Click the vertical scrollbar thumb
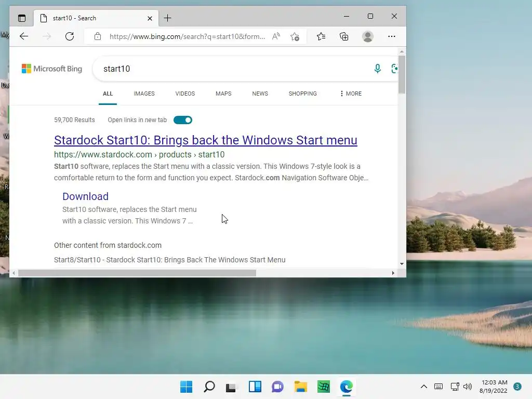 coord(402,75)
